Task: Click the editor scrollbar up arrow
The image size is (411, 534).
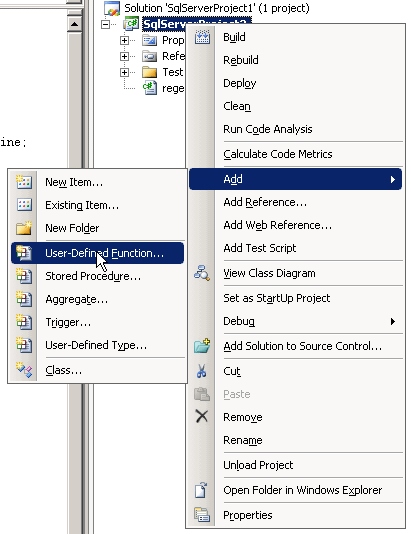Action: [x=74, y=24]
